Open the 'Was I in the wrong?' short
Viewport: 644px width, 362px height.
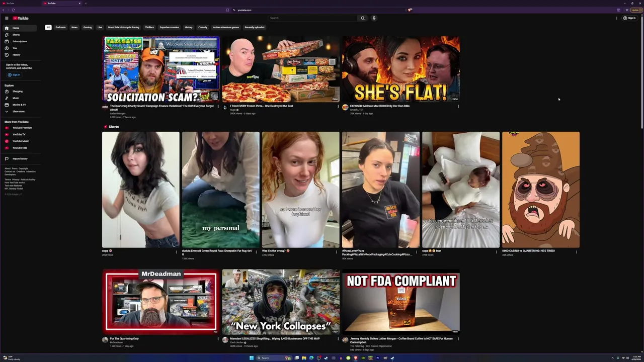click(x=300, y=190)
